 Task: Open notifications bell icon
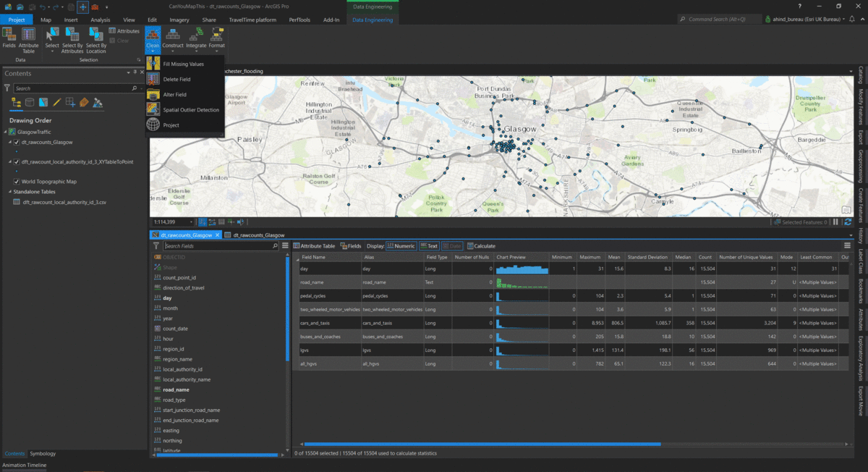click(x=852, y=20)
